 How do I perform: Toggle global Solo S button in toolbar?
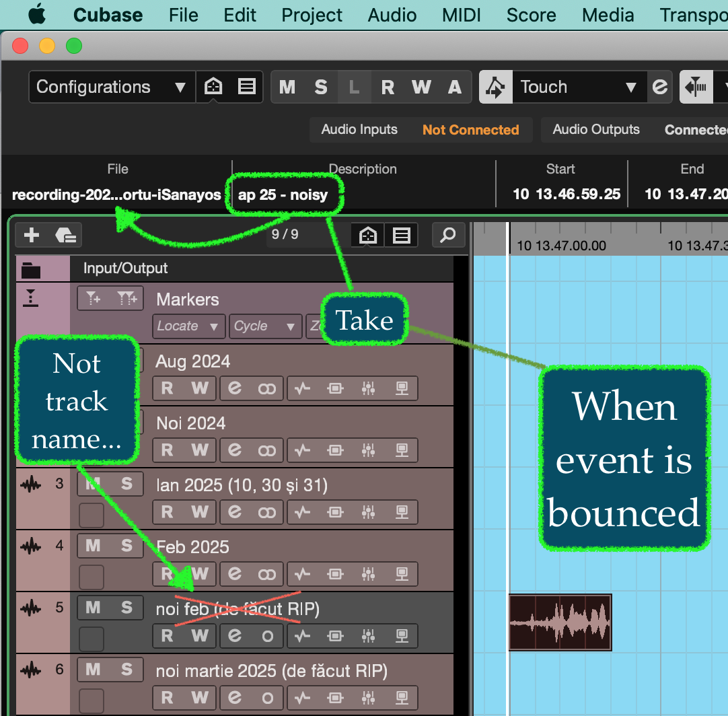(321, 87)
